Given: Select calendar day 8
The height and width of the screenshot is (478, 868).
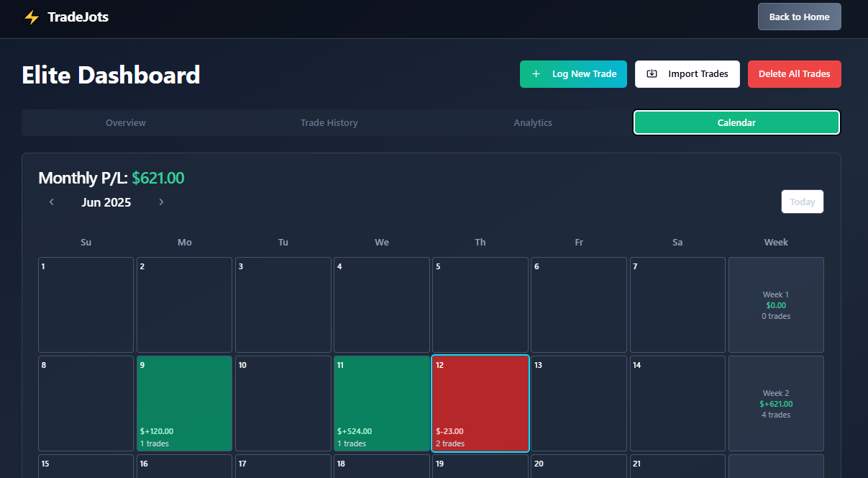Looking at the screenshot, I should [86, 403].
